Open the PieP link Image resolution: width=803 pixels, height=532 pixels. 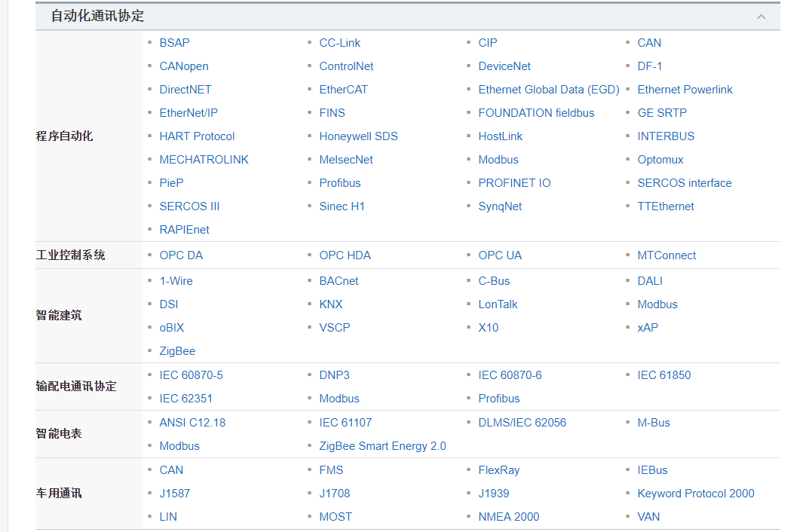171,183
